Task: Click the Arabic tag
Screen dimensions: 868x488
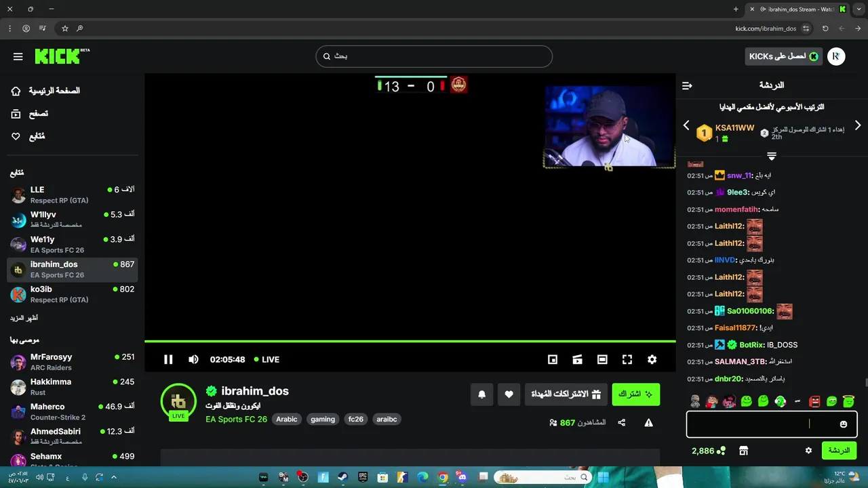Action: tap(287, 419)
